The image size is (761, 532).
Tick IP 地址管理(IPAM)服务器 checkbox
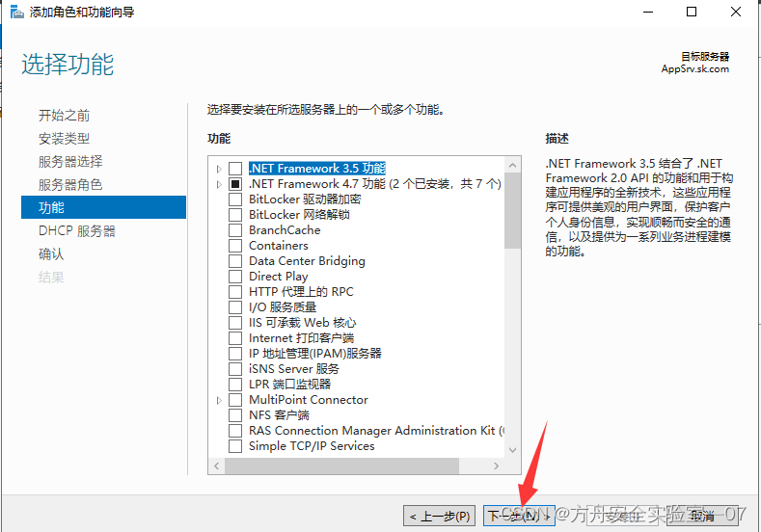tap(235, 354)
